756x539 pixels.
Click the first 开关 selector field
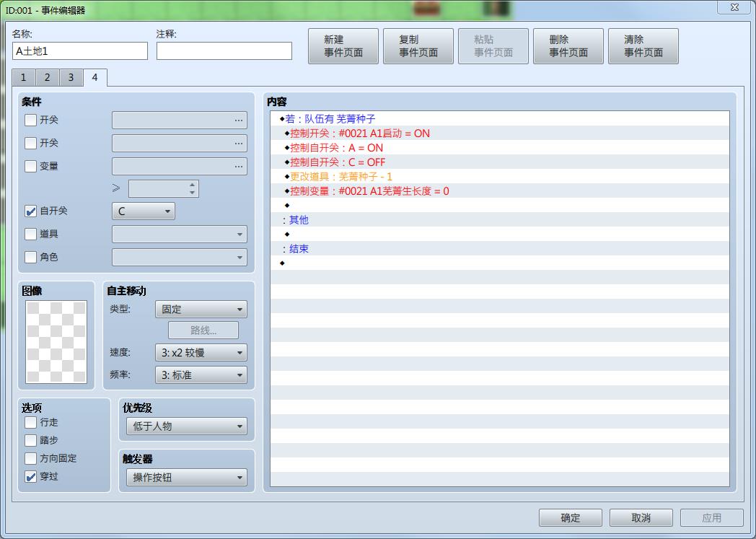click(180, 120)
